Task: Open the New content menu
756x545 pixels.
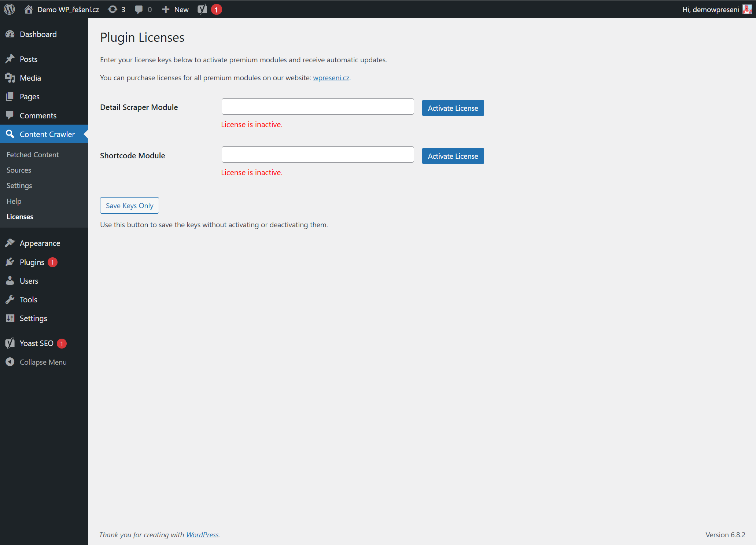Action: coord(176,9)
